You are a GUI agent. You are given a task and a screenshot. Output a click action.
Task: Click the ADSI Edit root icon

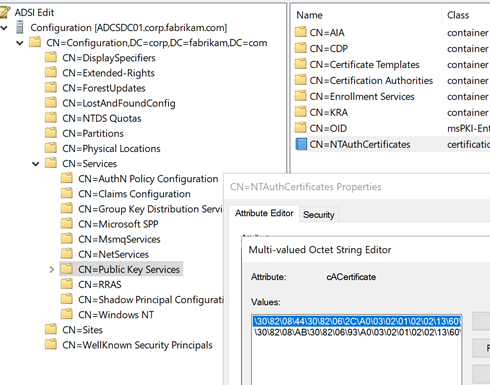click(4, 12)
